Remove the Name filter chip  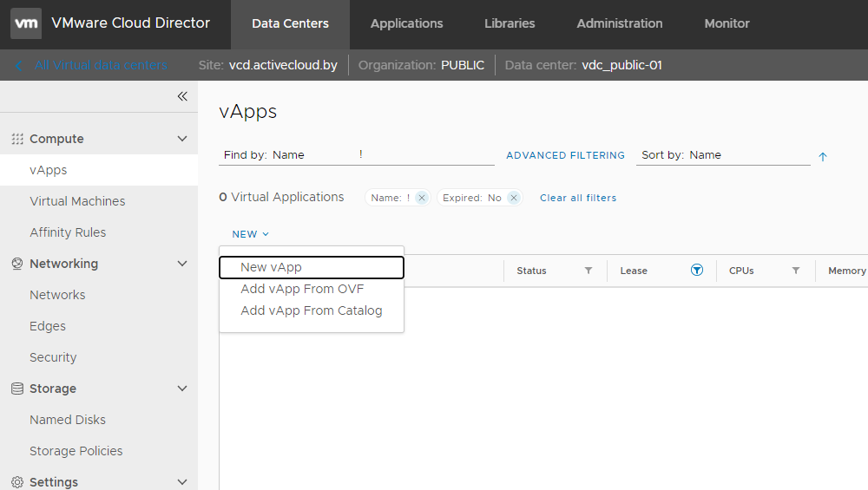[422, 198]
